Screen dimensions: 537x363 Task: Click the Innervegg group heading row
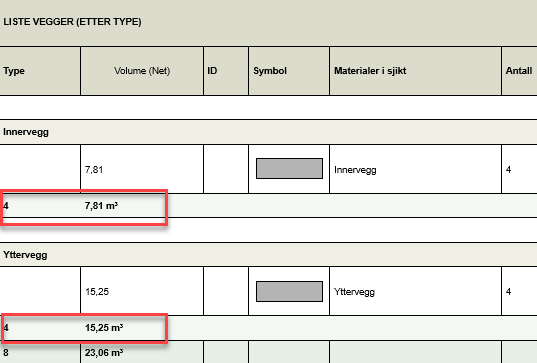coord(268,132)
